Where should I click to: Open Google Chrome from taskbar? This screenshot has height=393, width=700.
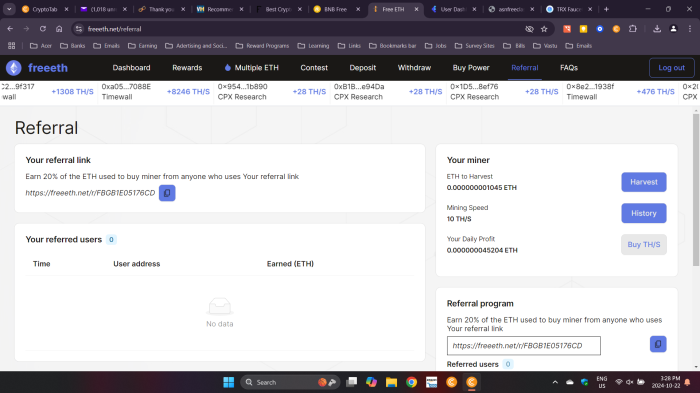coord(412,382)
